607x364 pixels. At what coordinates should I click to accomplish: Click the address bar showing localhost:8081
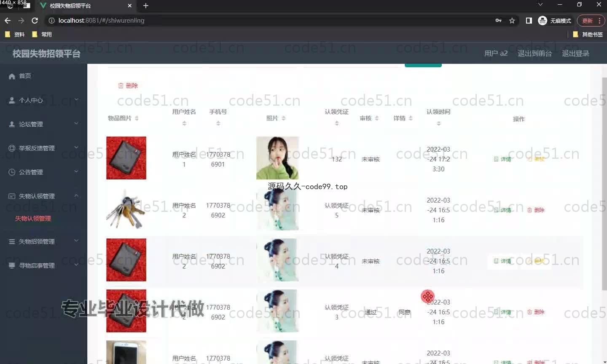point(270,21)
